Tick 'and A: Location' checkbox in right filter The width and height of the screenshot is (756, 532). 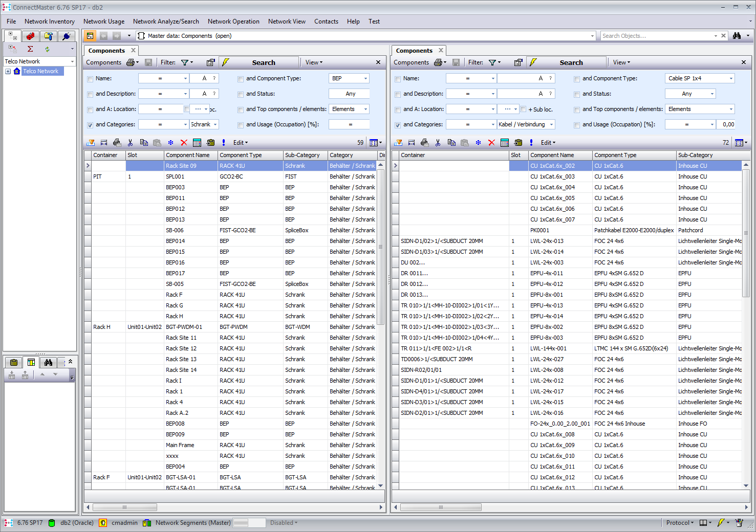398,109
